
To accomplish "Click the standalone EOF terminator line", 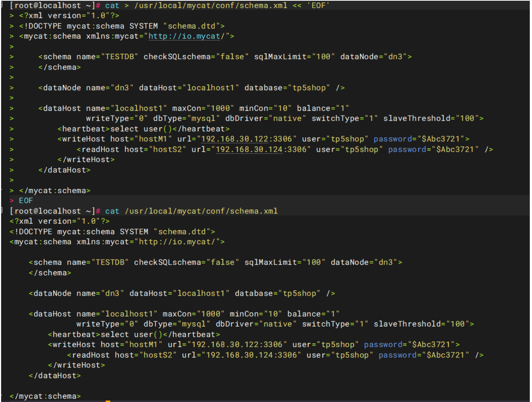I will click(x=26, y=201).
